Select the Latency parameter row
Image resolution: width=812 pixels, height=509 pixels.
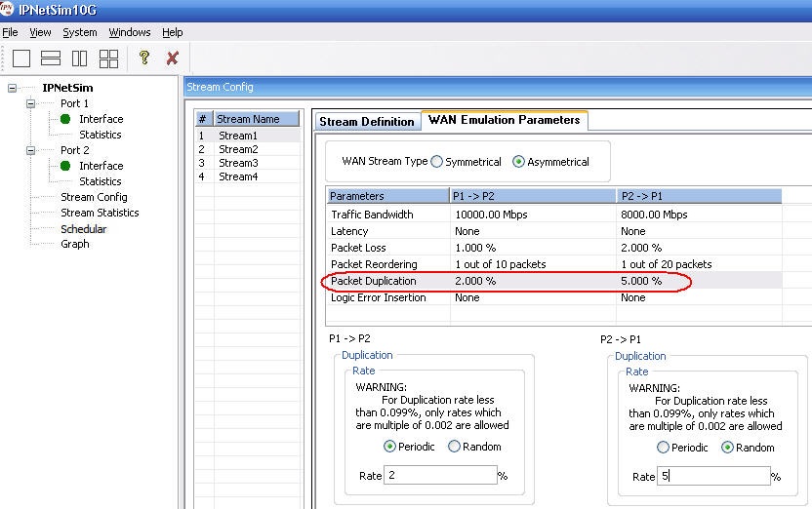(x=554, y=231)
